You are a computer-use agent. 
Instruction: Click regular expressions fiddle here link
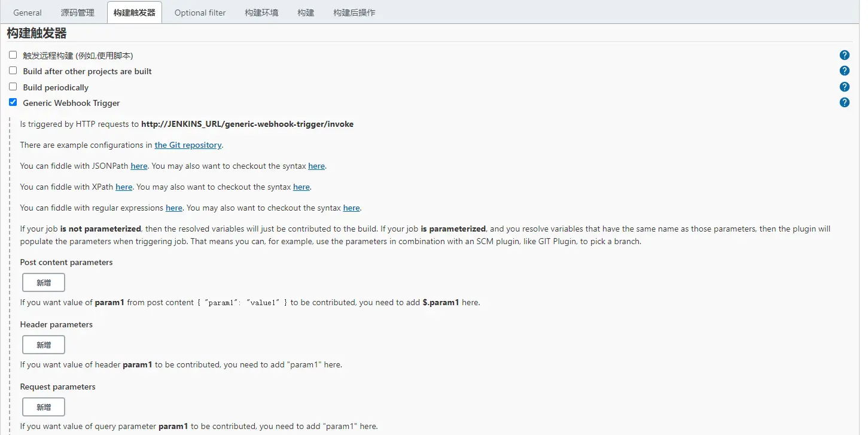(x=174, y=208)
